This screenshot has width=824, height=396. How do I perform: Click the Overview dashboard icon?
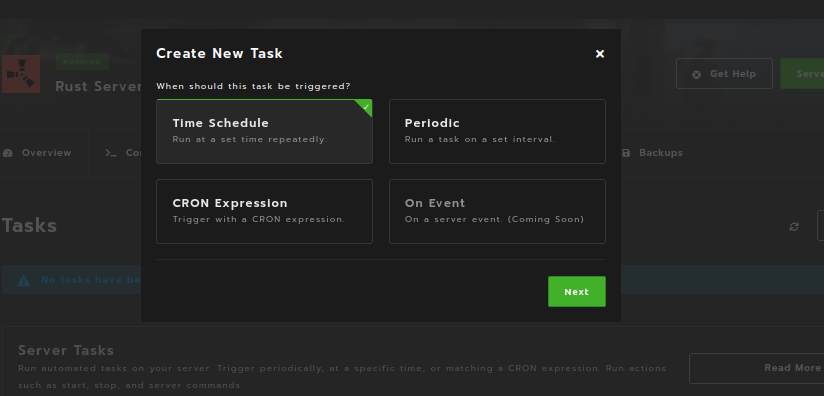(x=7, y=153)
